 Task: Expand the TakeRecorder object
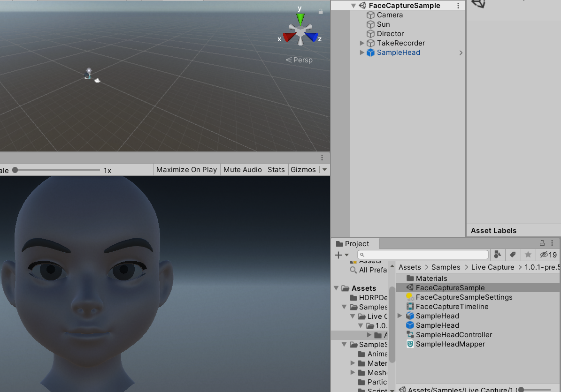click(362, 43)
